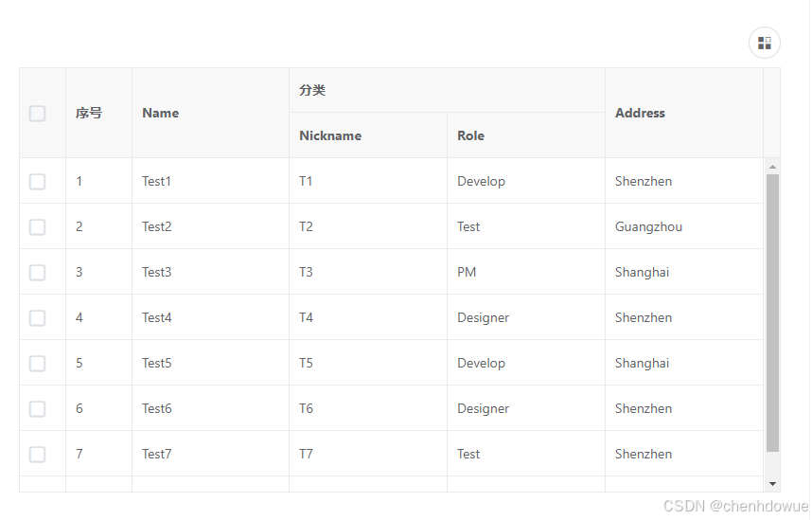Click the Address column header
Image resolution: width=812 pixels, height=520 pixels.
(x=683, y=113)
